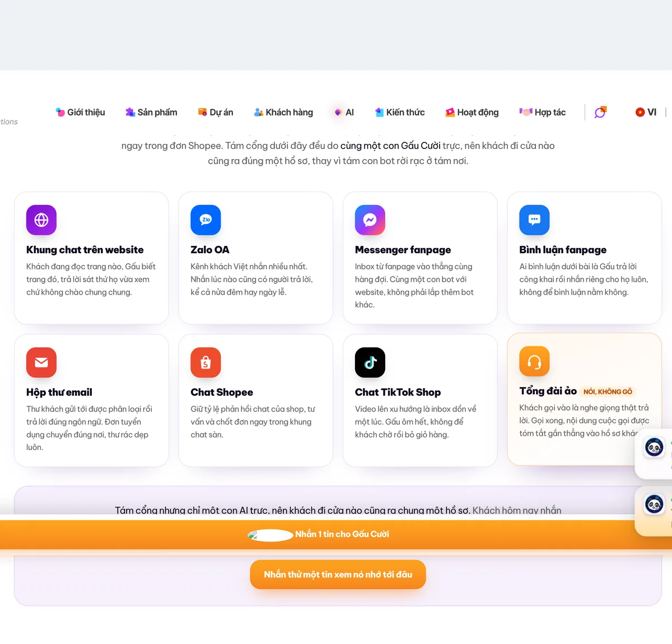Click the orange Shopee bag icon
The height and width of the screenshot is (644, 672).
[206, 362]
